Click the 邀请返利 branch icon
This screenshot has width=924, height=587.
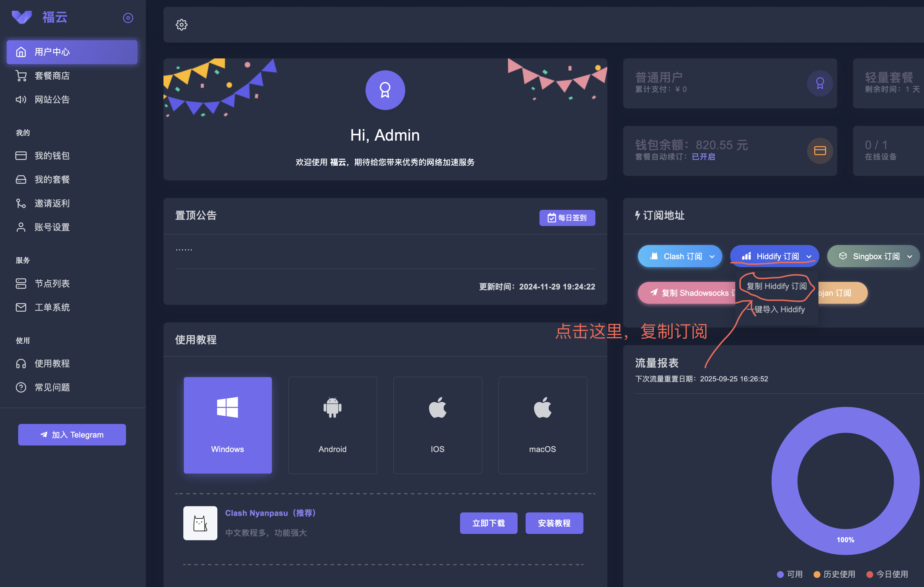coord(21,203)
